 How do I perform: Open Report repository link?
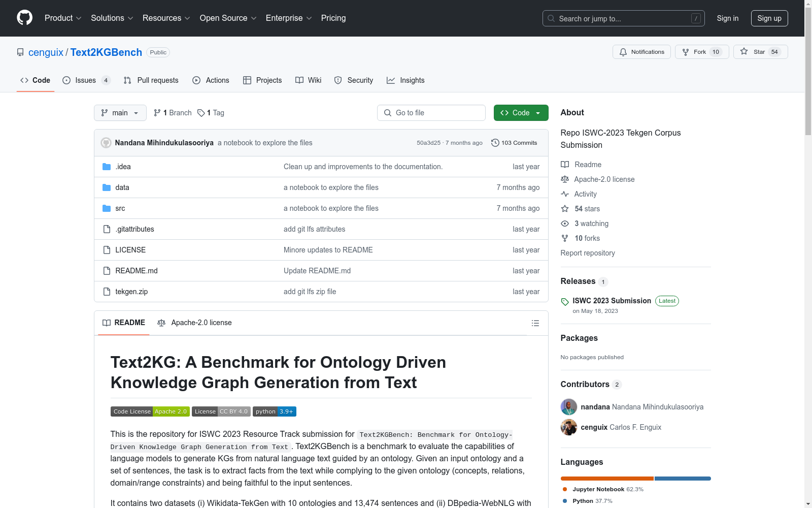point(588,253)
